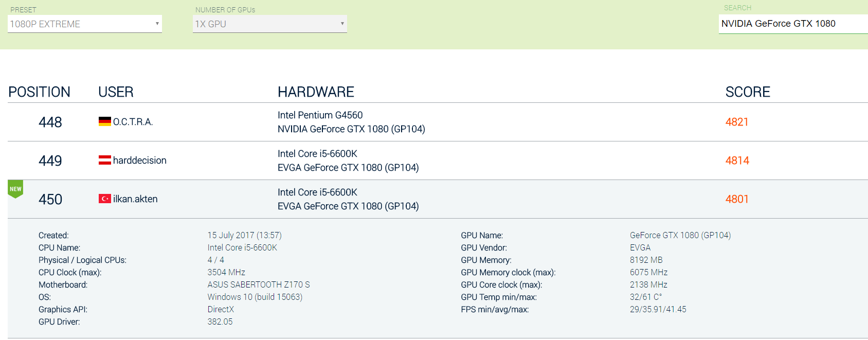Click CPU Name value Intel Core i5-6600K
The height and width of the screenshot is (340, 868).
click(242, 247)
